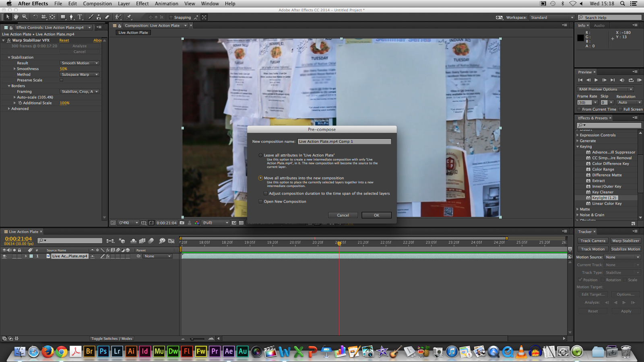Select the Unified Camera tool

[x=44, y=17]
